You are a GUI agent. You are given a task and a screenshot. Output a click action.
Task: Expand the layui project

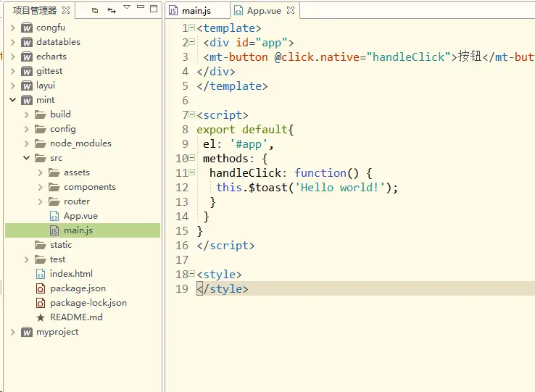click(x=13, y=86)
